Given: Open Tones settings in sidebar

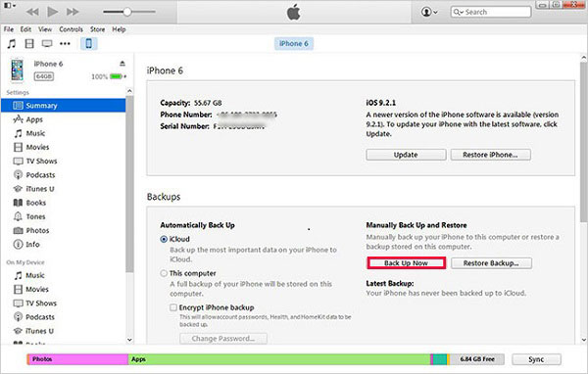Looking at the screenshot, I should pyautogui.click(x=35, y=216).
